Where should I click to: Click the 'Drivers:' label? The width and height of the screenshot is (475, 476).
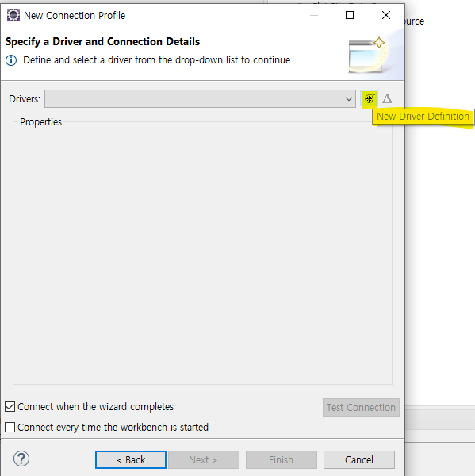click(x=25, y=99)
